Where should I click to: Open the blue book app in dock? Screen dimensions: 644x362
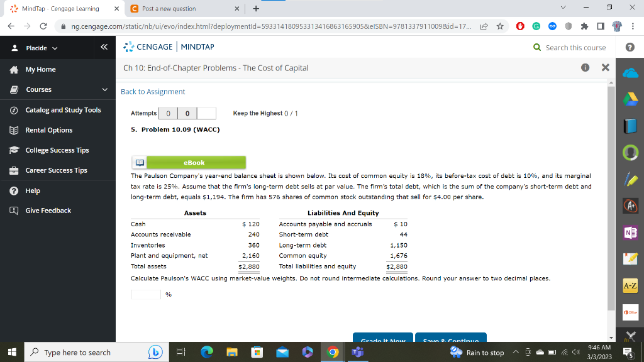click(x=630, y=126)
